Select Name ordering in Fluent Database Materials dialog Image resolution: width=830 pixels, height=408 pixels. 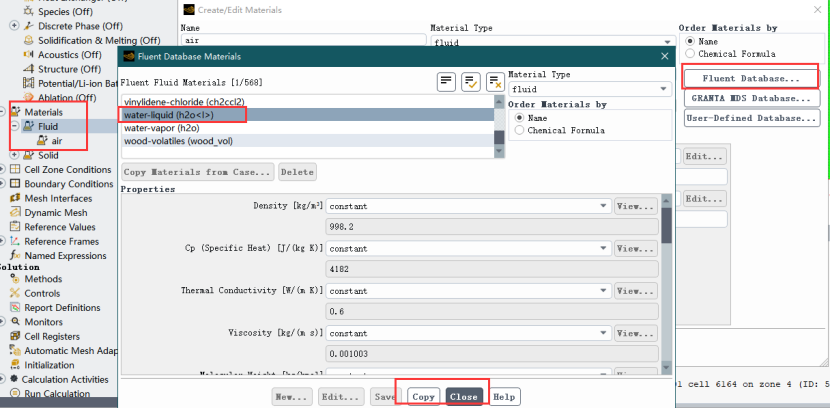(519, 117)
